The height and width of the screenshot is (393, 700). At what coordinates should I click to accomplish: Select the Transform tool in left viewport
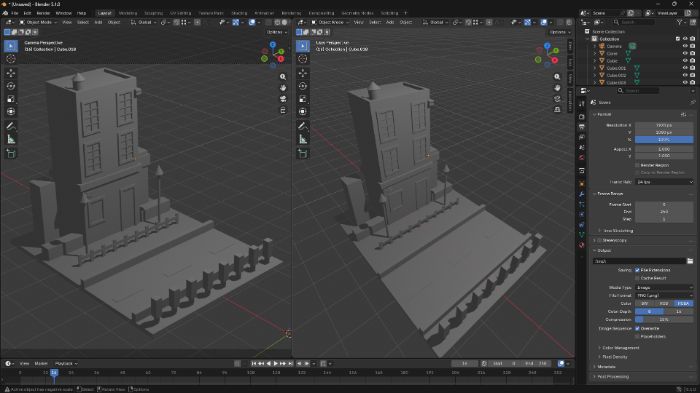point(11,112)
